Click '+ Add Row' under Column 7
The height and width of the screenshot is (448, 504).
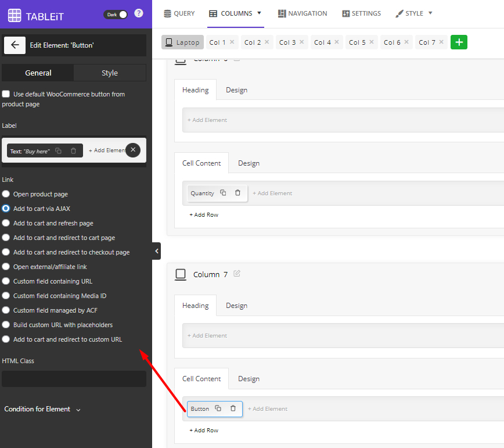pyautogui.click(x=204, y=431)
